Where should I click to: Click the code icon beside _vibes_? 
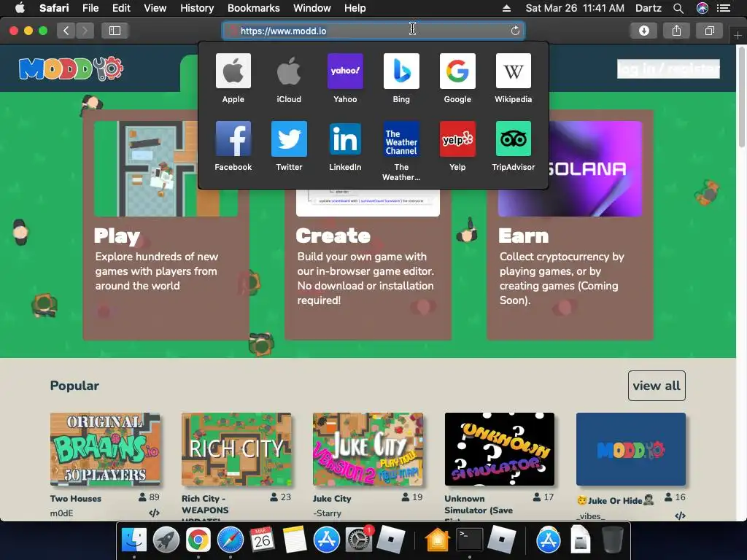[x=680, y=516]
